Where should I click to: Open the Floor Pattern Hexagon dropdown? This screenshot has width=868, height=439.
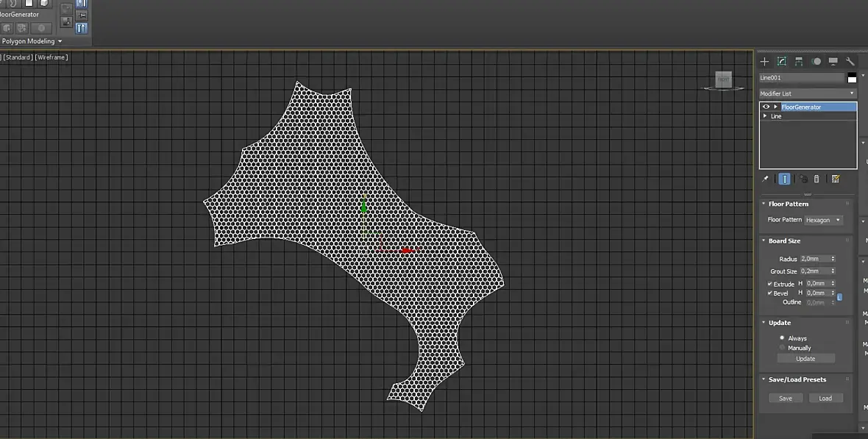[x=823, y=220]
